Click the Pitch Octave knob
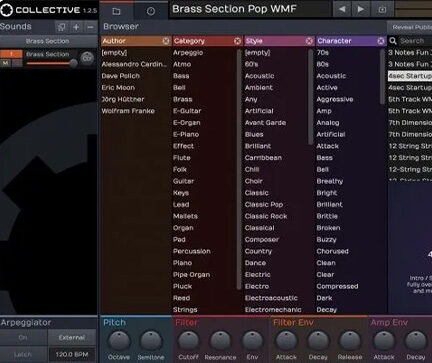 coord(119,341)
